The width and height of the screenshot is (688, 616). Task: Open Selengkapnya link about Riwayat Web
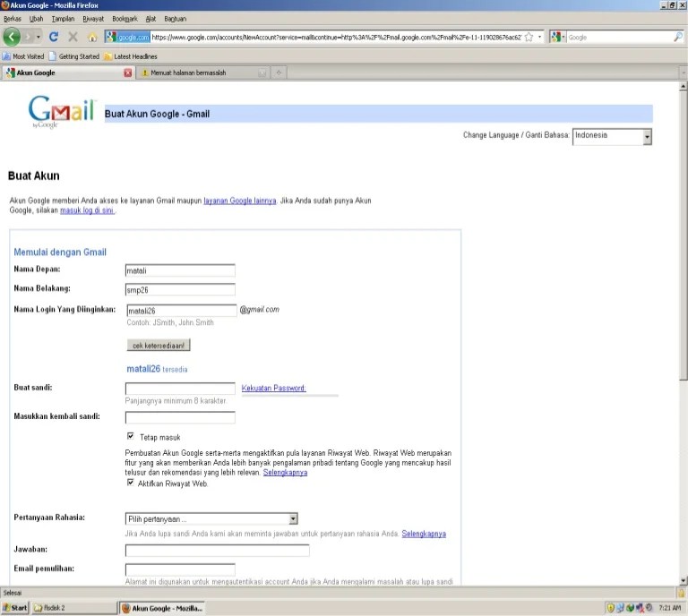285,472
